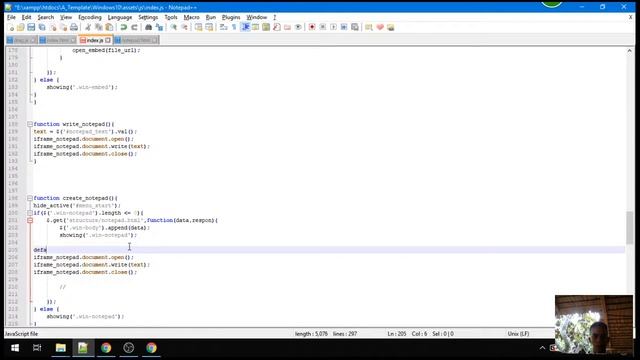
Task: Click the Copy toolbar icon
Action: click(98, 27)
